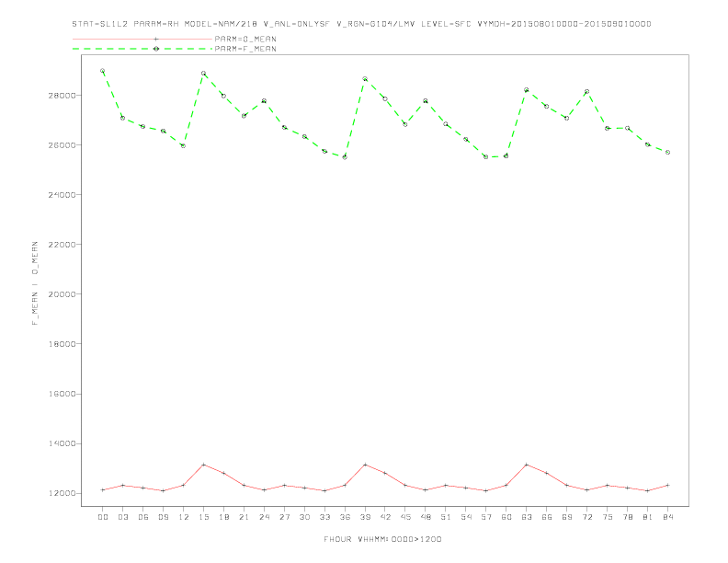Click the 21 forecast hour label
This screenshot has height=563, width=728.
pyautogui.click(x=244, y=517)
